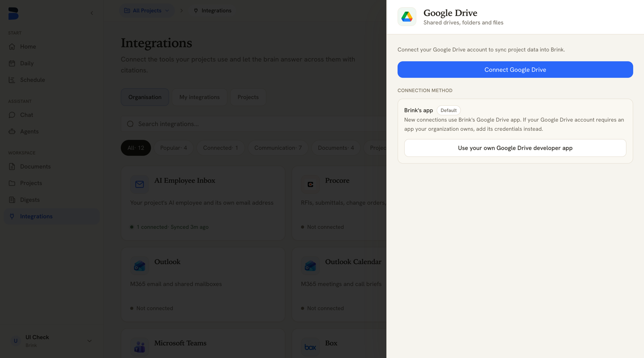Click the Microsoft Teams icon
The image size is (644, 358).
[x=140, y=347]
